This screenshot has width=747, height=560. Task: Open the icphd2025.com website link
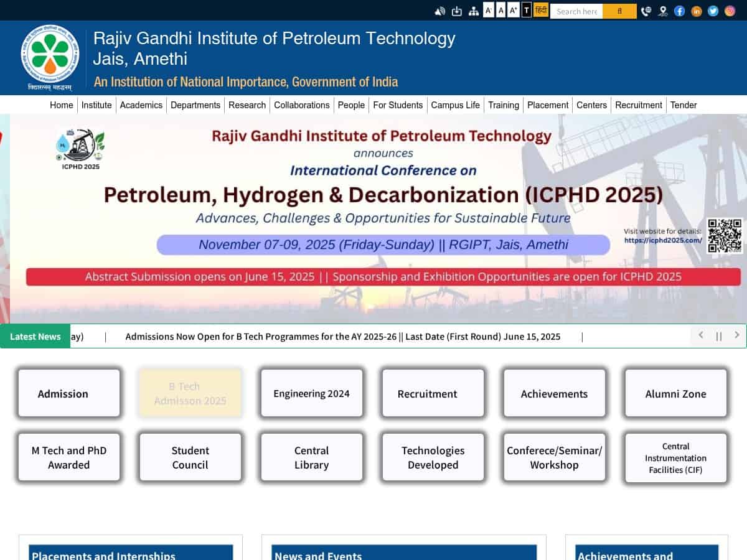(663, 240)
